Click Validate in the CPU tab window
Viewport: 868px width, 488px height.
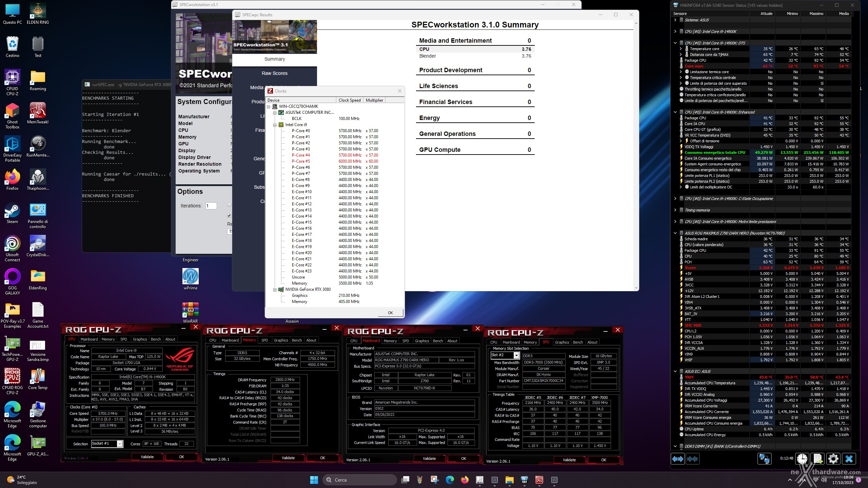(x=147, y=457)
